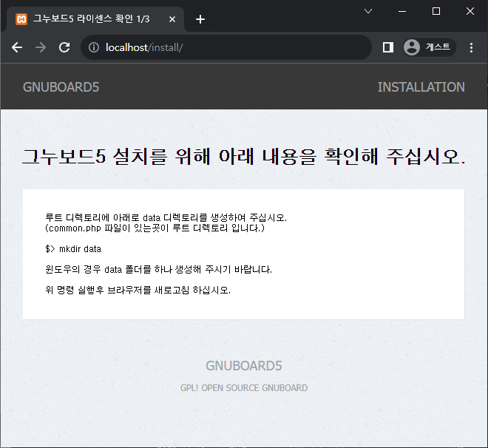Click the 그누보드5 설치를 위해 heading
Image resolution: width=488 pixels, height=448 pixels.
(244, 157)
